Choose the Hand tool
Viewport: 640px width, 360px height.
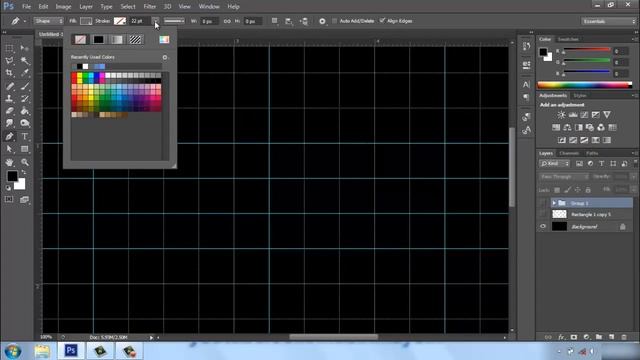coord(9,162)
